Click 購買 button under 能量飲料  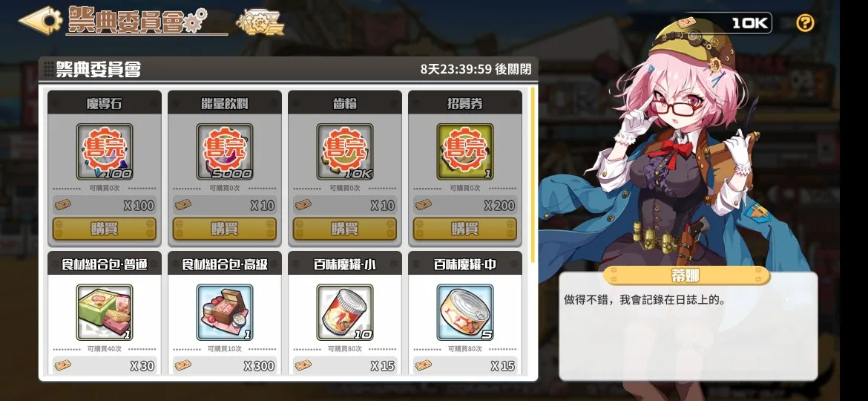click(225, 229)
